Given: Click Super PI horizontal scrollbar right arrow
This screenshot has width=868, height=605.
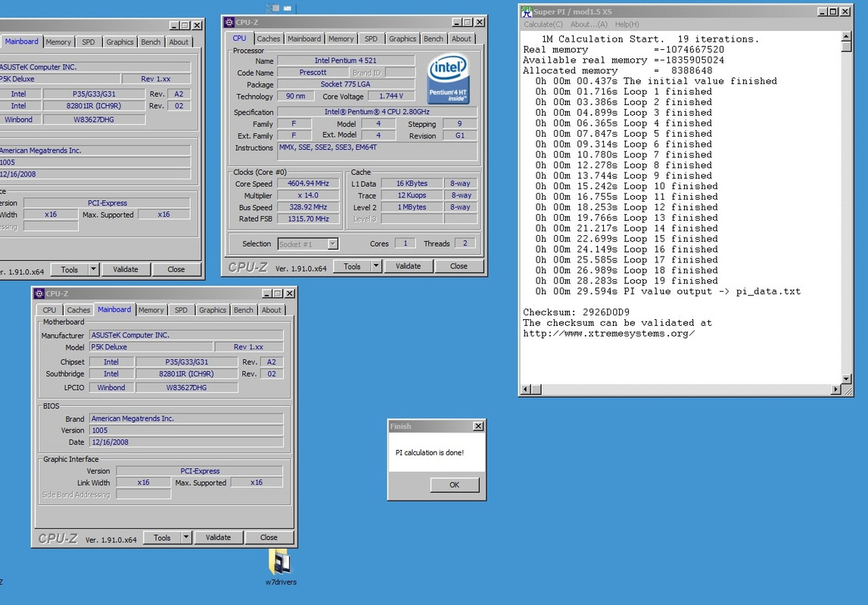Looking at the screenshot, I should pyautogui.click(x=836, y=389).
